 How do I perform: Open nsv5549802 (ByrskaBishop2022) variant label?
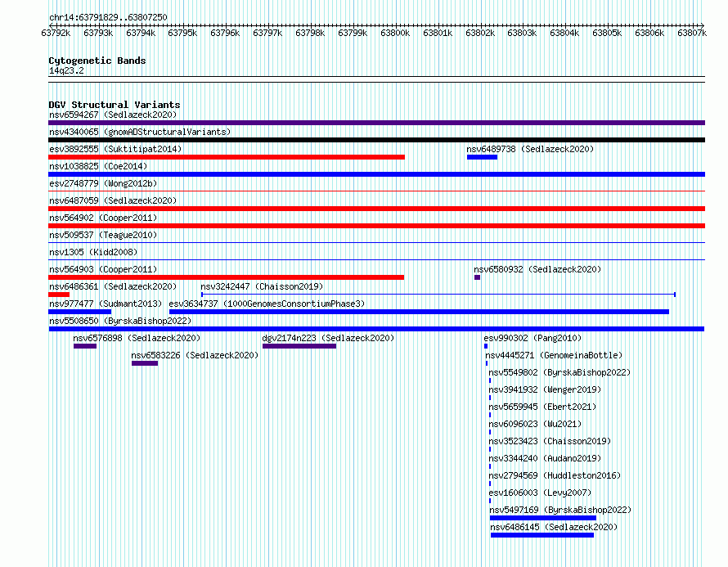[559, 372]
